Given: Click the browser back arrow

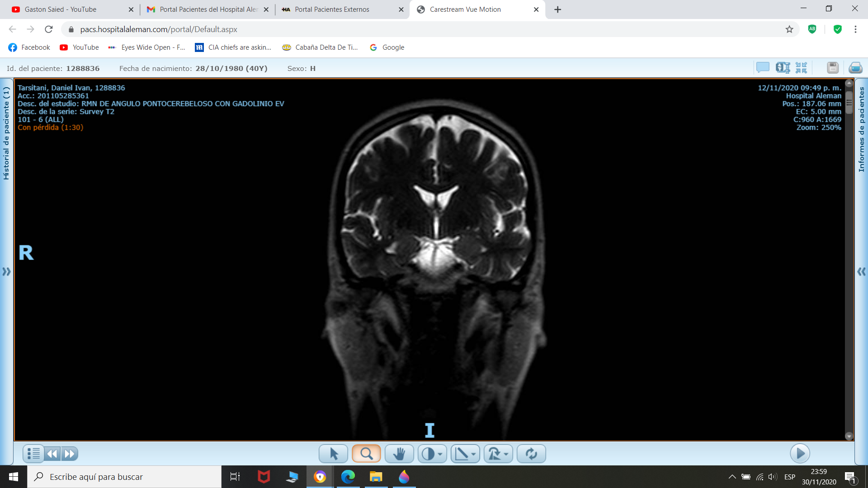Looking at the screenshot, I should [12, 29].
